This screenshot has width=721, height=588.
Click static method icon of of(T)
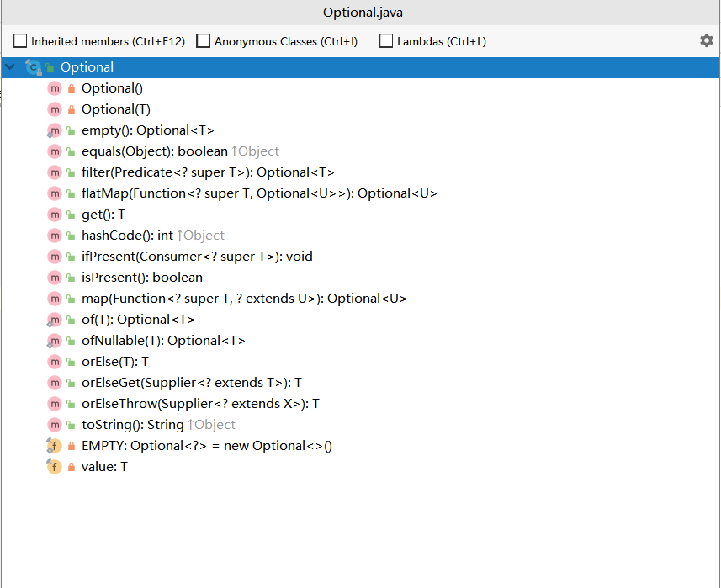pos(54,320)
